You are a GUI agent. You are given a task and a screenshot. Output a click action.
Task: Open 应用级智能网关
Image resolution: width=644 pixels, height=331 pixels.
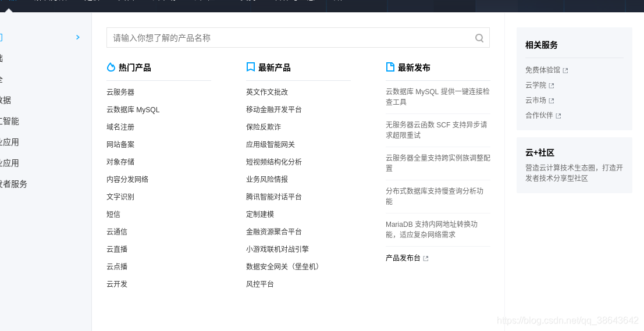(271, 144)
